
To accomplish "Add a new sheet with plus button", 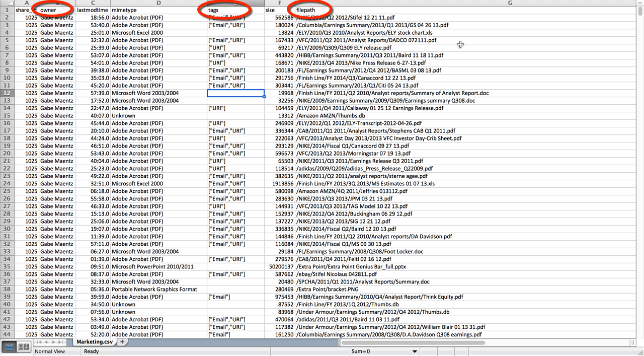I will [122, 342].
